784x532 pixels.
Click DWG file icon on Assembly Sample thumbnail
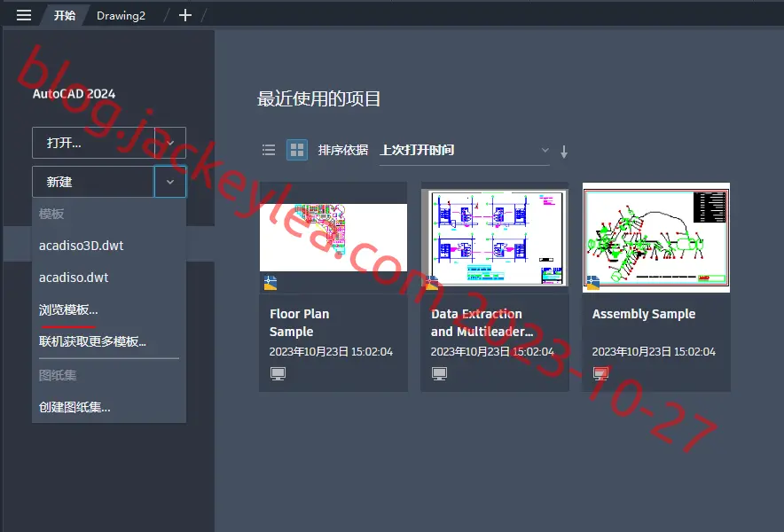tap(593, 283)
